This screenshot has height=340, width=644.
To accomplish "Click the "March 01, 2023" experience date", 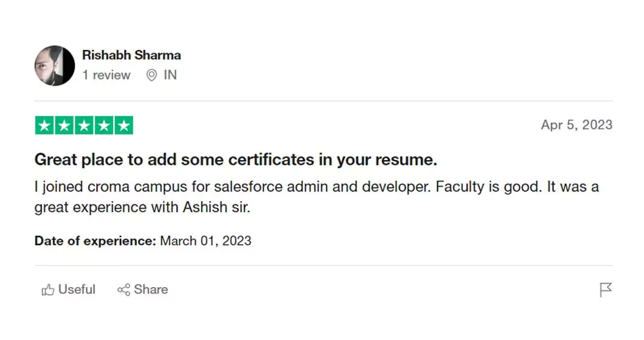I will tap(206, 241).
